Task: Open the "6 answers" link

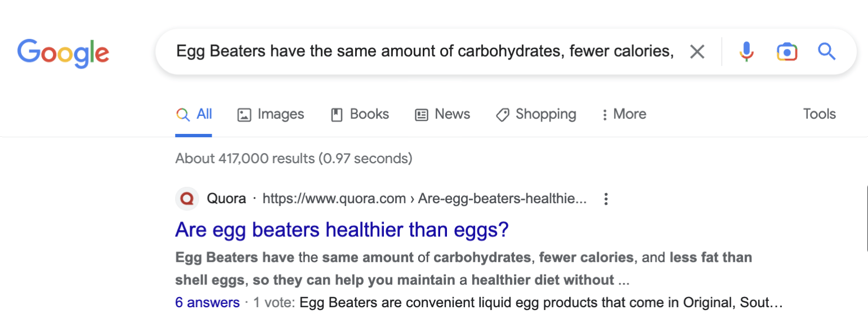Action: [x=207, y=303]
